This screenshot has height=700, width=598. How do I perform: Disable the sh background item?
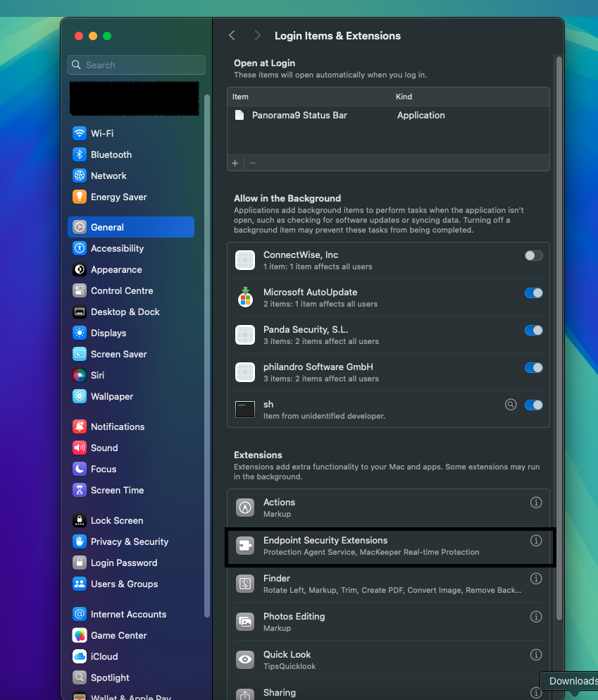pos(533,405)
